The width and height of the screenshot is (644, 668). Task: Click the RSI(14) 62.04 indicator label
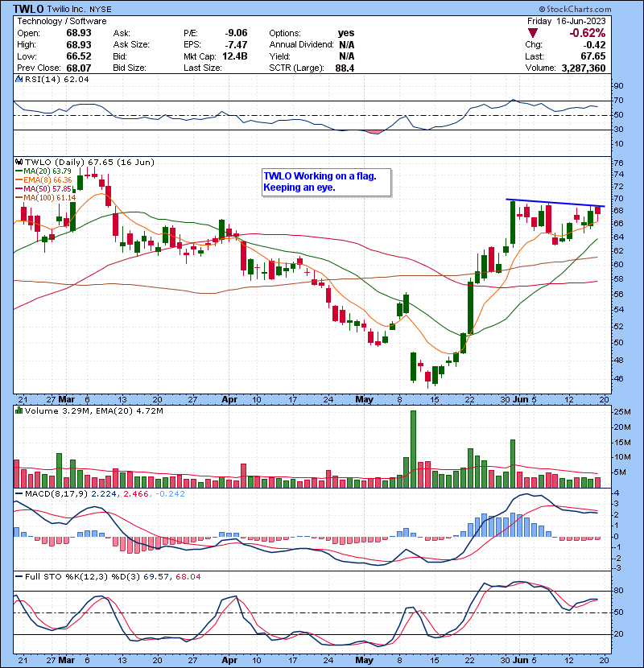56,79
